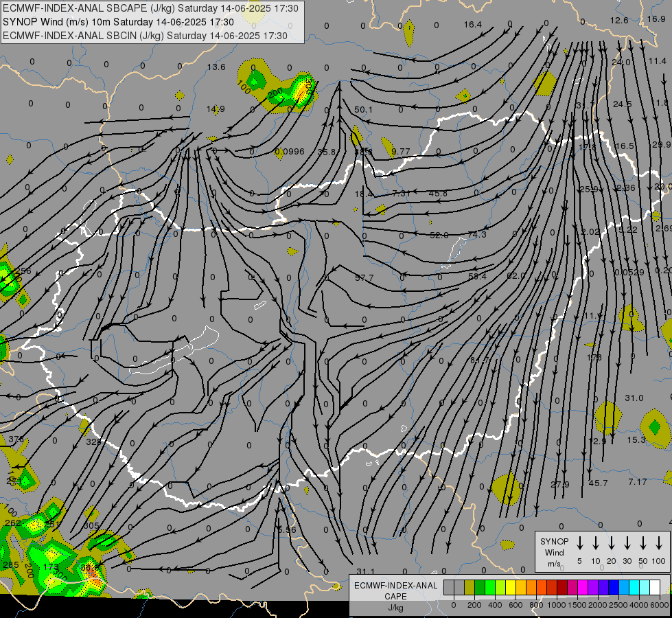Image resolution: width=672 pixels, height=618 pixels.
Task: Click the map value 16.4
Action: tap(473, 25)
